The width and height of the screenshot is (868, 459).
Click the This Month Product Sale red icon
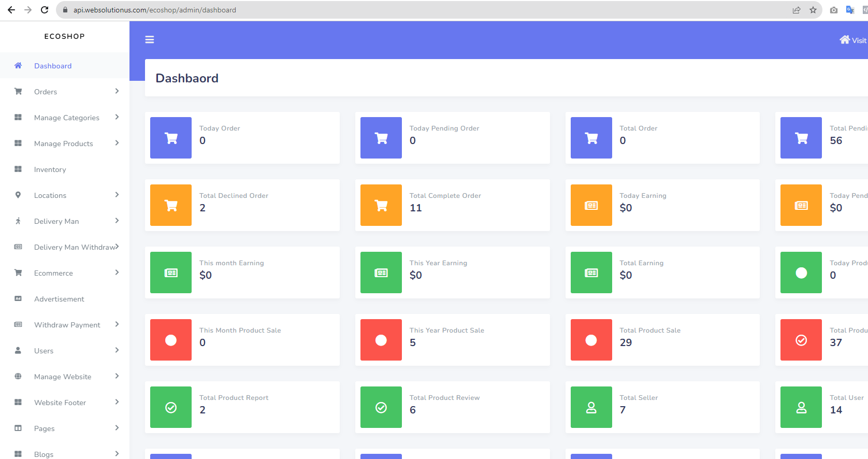click(x=171, y=340)
